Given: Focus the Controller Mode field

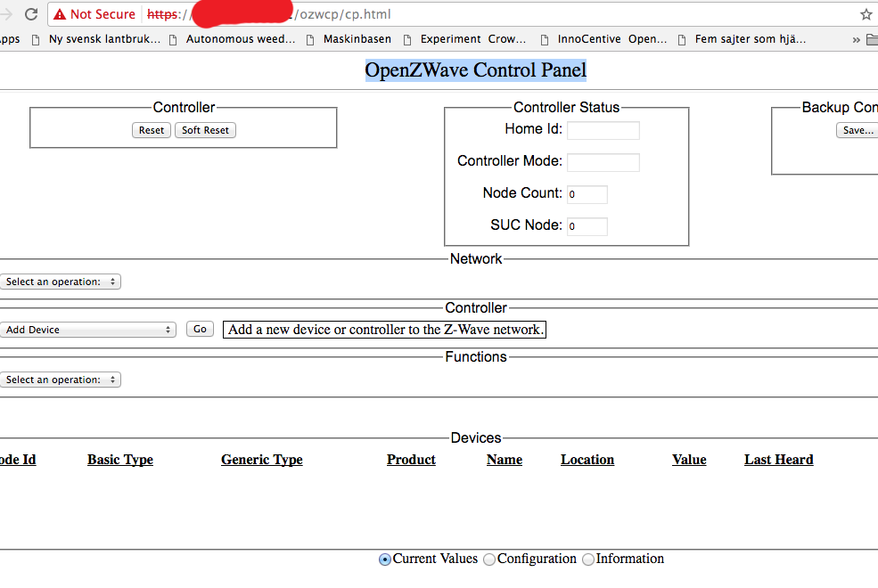Looking at the screenshot, I should [x=603, y=162].
